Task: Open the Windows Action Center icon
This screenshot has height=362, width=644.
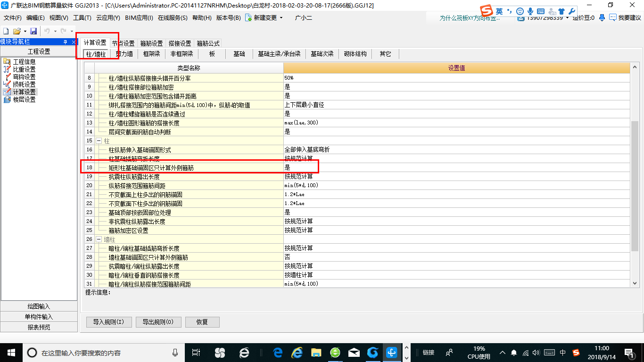Action: coord(629,352)
